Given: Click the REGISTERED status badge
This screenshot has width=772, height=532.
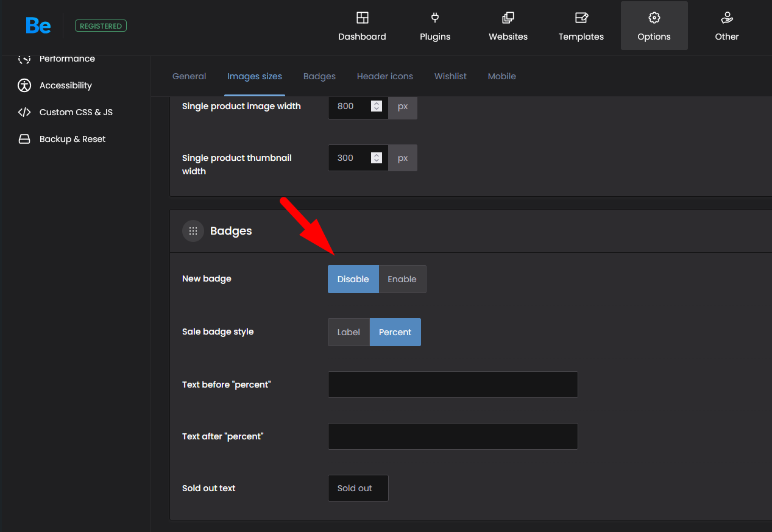Looking at the screenshot, I should tap(101, 26).
